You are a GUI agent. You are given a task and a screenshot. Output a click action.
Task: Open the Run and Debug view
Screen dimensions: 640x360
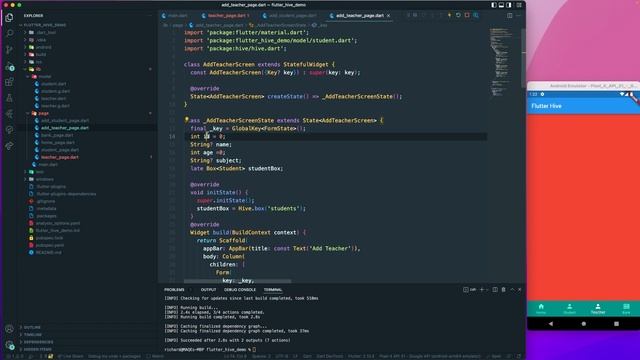coord(9,66)
